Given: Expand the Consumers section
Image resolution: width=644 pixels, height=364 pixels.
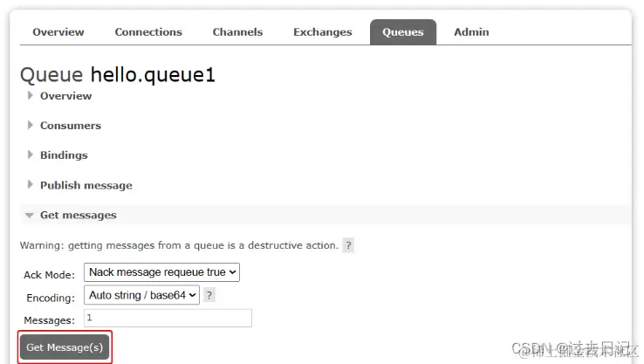Looking at the screenshot, I should click(70, 126).
